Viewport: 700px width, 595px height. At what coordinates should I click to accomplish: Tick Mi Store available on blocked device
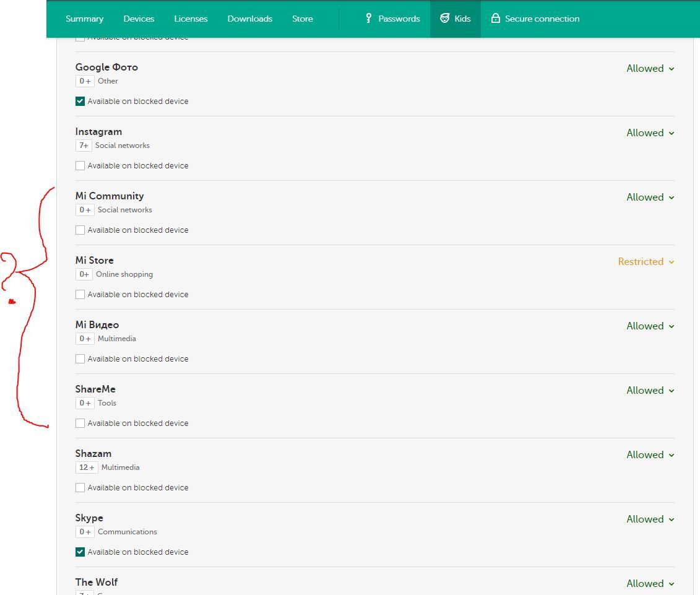80,294
